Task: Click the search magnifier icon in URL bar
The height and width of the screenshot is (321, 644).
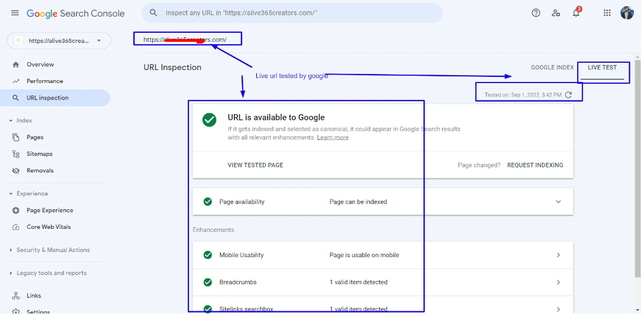Action: point(153,13)
